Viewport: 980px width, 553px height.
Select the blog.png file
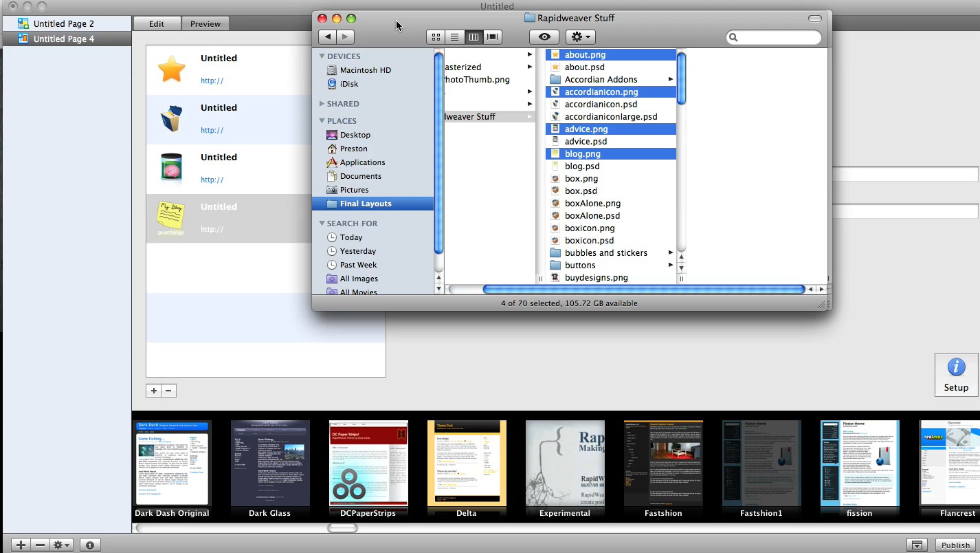point(611,154)
